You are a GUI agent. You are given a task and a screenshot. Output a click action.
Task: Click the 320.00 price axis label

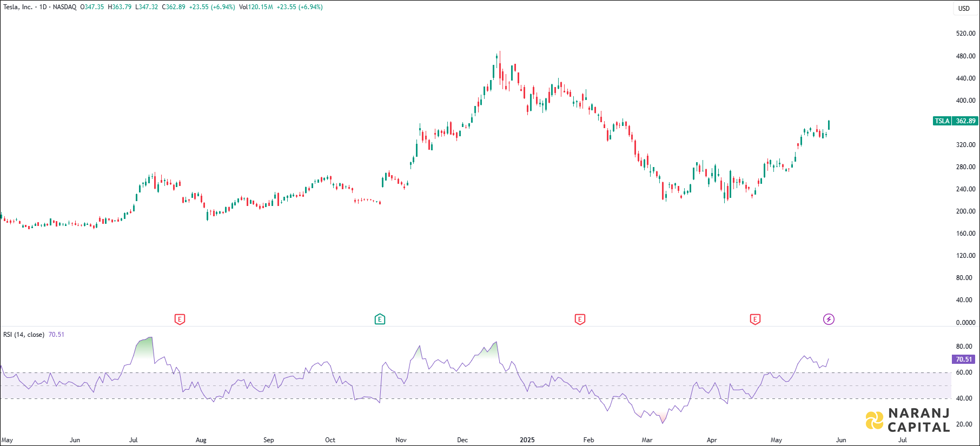point(965,145)
